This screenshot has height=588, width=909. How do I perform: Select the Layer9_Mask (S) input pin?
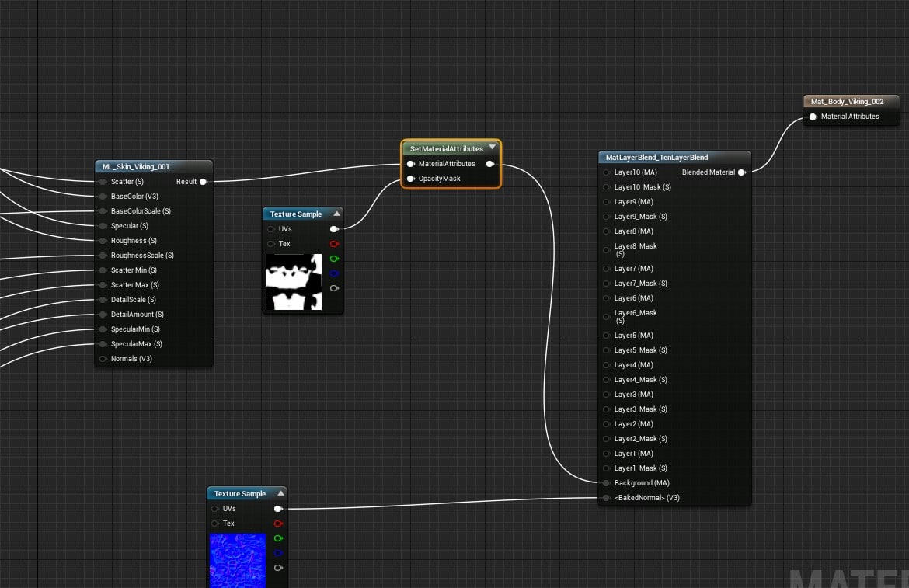606,217
